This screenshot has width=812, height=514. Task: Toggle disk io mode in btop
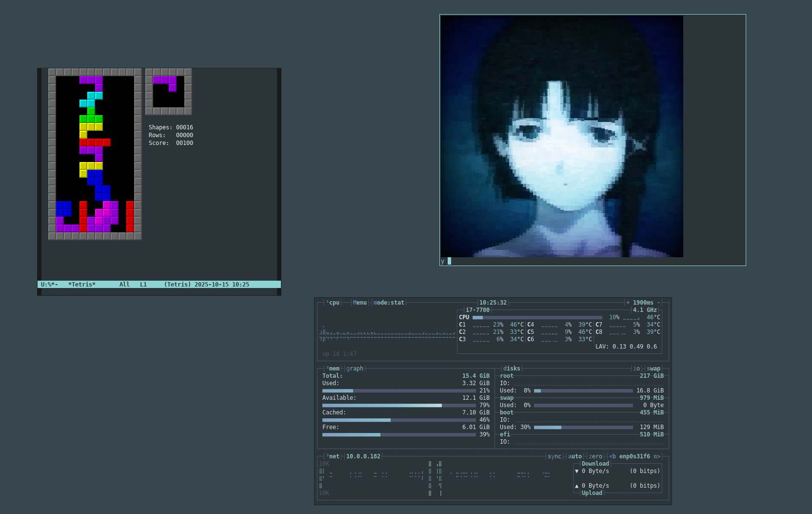pyautogui.click(x=636, y=369)
